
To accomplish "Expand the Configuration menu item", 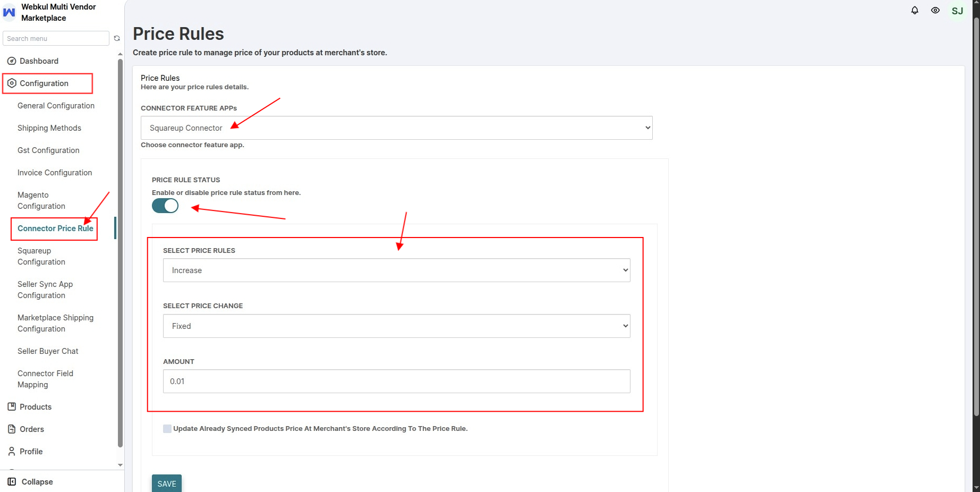I will [44, 83].
